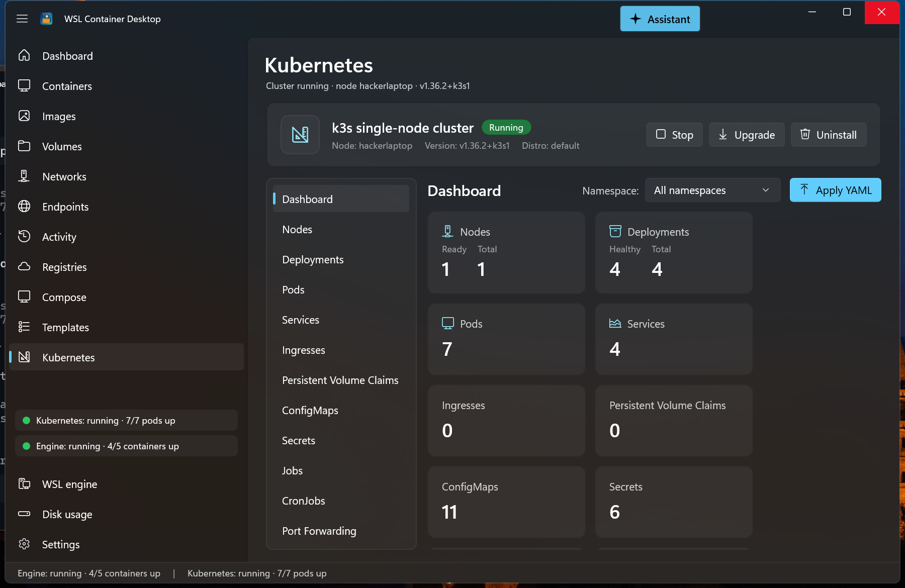
Task: Click the Apply YAML button
Action: coord(835,190)
